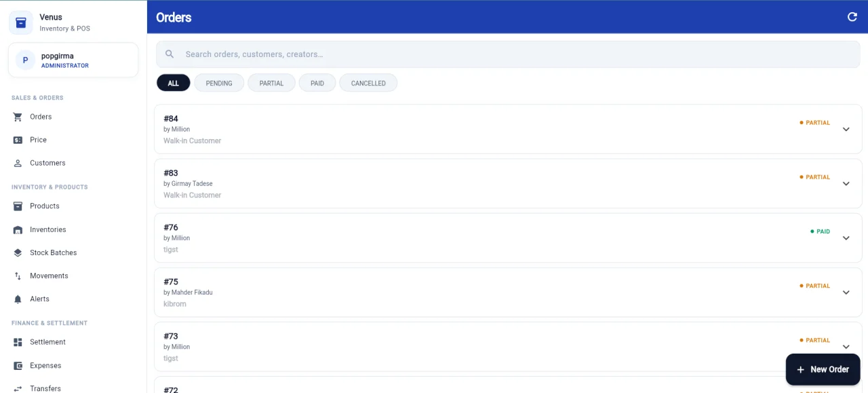Filter orders by CANCELLED

pyautogui.click(x=368, y=83)
